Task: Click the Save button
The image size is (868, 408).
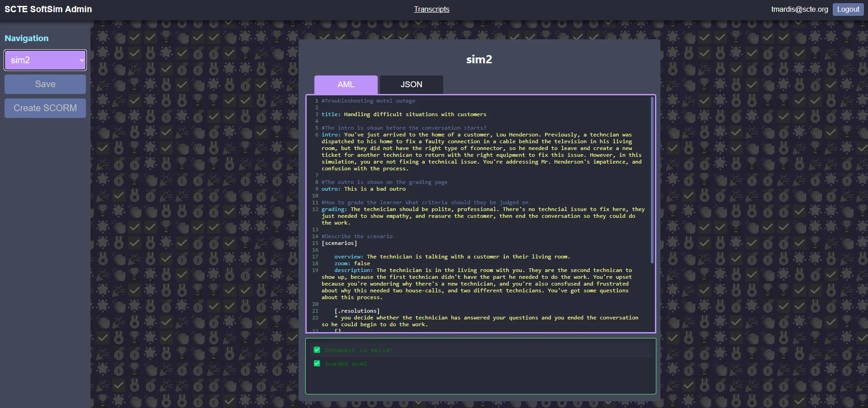Action: [x=45, y=84]
